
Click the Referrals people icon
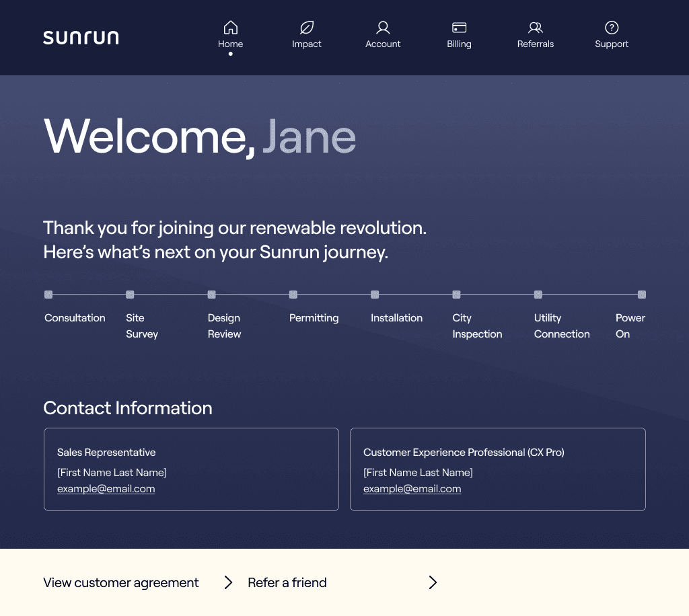click(535, 27)
